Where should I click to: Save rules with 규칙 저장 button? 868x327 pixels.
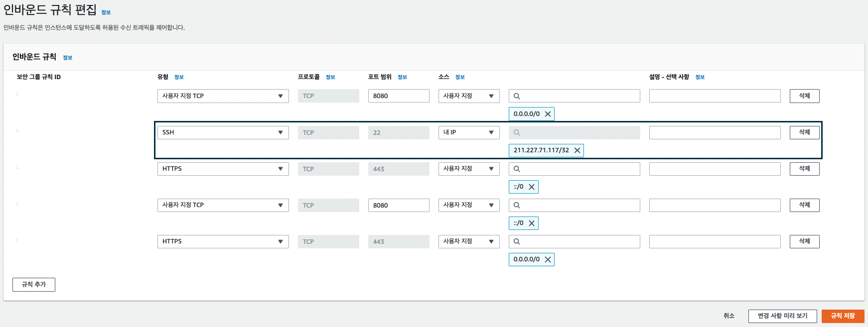(x=843, y=316)
